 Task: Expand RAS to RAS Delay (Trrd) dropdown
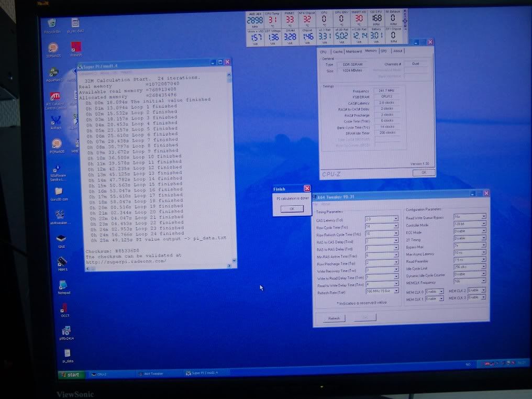[396, 248]
